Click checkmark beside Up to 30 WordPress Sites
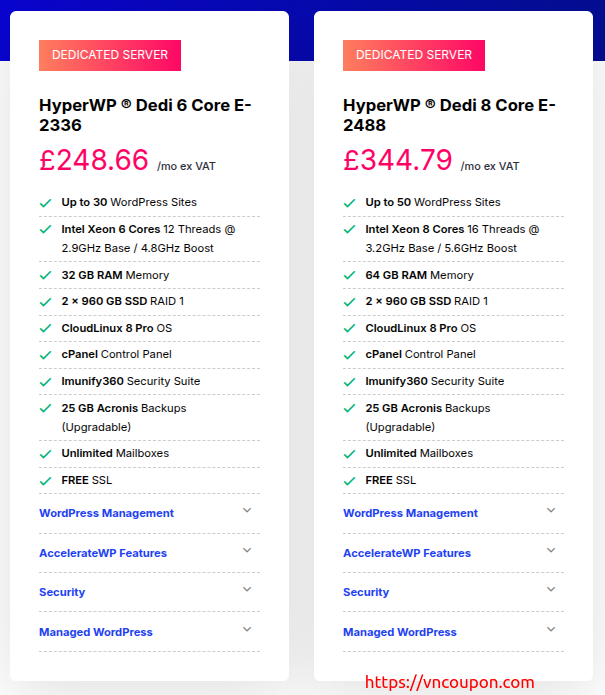Viewport: 605px width, 695px height. (46, 203)
